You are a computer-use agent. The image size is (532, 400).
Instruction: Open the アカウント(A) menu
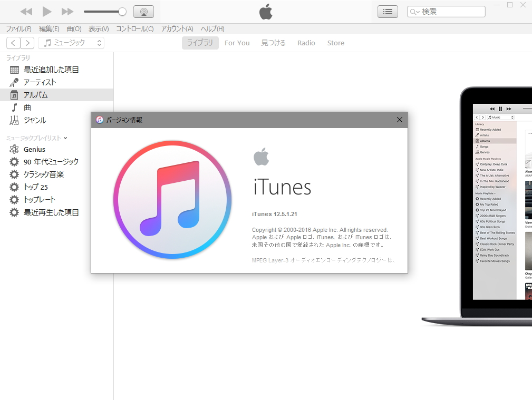(x=177, y=29)
